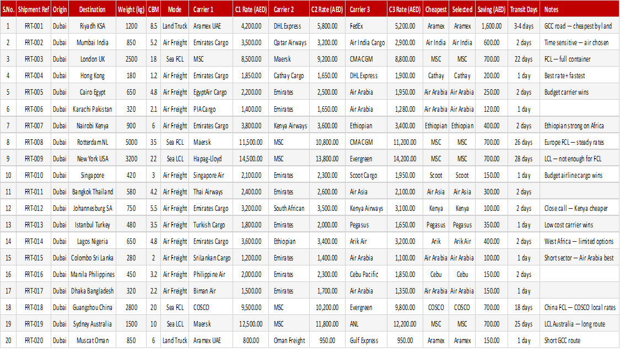Viewport: 620px width, 364px height.
Task: Click the Qatar Airways carrier cell
Action: 289,43
